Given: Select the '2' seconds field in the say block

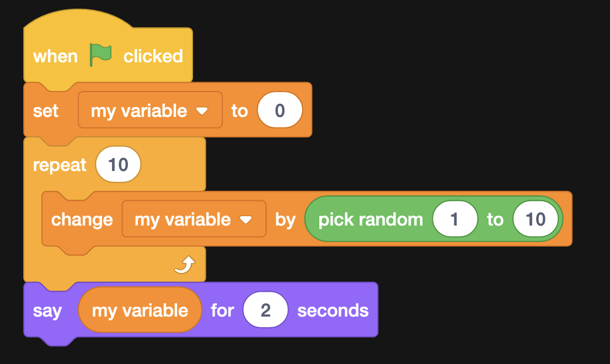Looking at the screenshot, I should point(265,309).
